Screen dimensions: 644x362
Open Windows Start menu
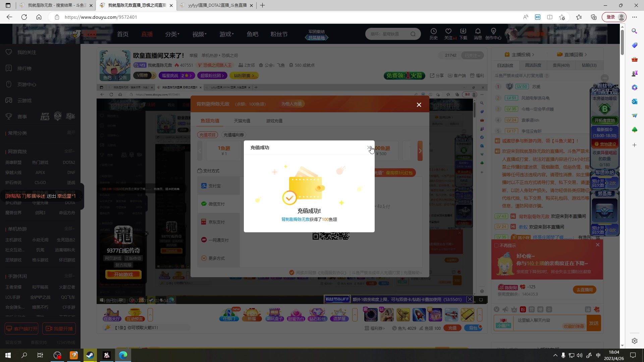click(x=8, y=355)
